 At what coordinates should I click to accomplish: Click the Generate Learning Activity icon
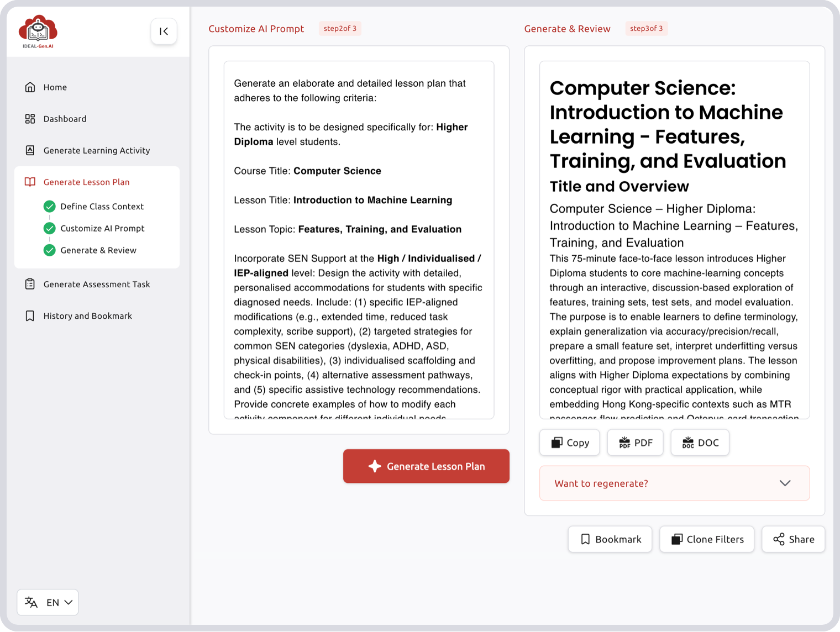click(x=30, y=150)
